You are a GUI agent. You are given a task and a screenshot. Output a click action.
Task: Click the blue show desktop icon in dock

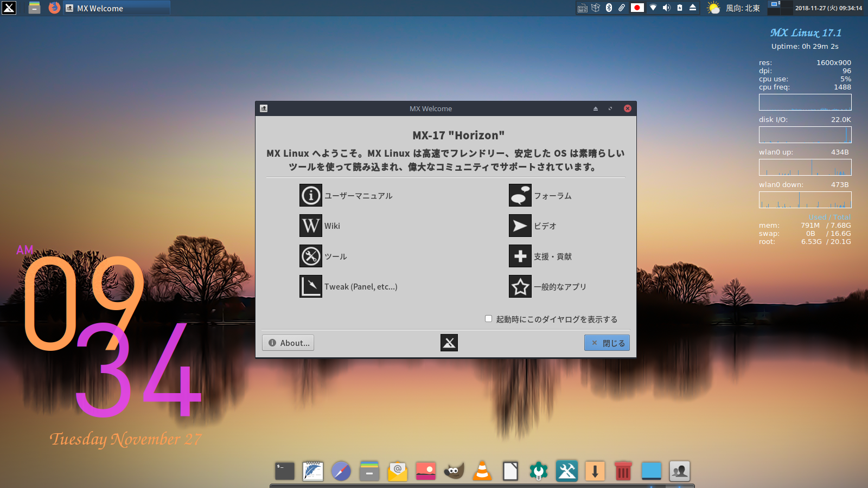(652, 471)
